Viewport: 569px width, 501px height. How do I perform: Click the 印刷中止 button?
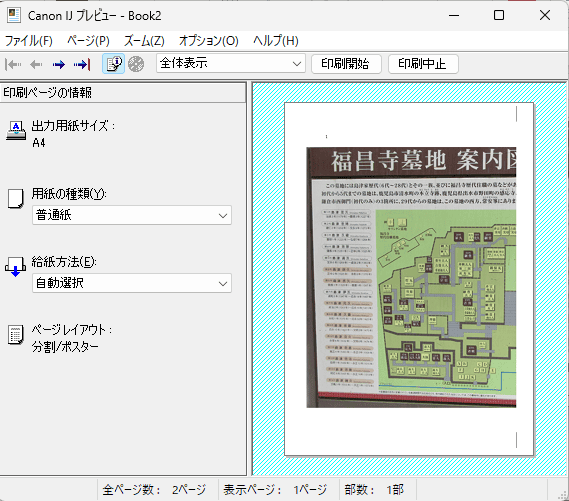[423, 64]
